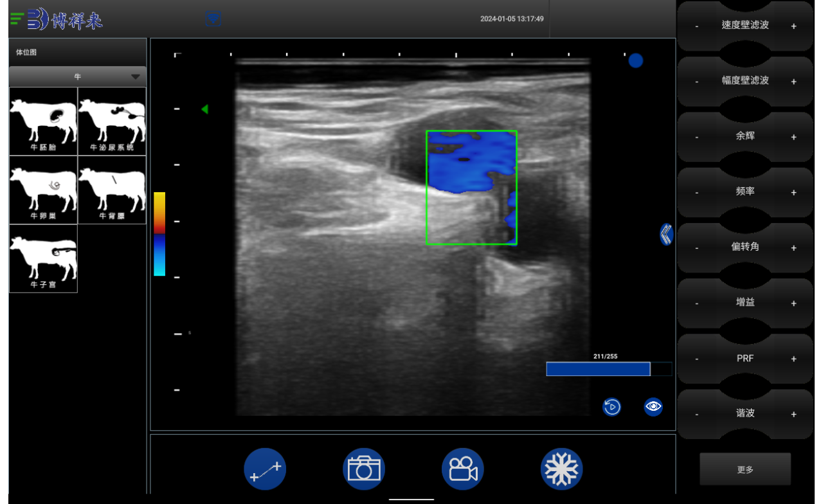Decrease PRF with the minus button
Viewport: 823px width, 504px height.
[697, 359]
